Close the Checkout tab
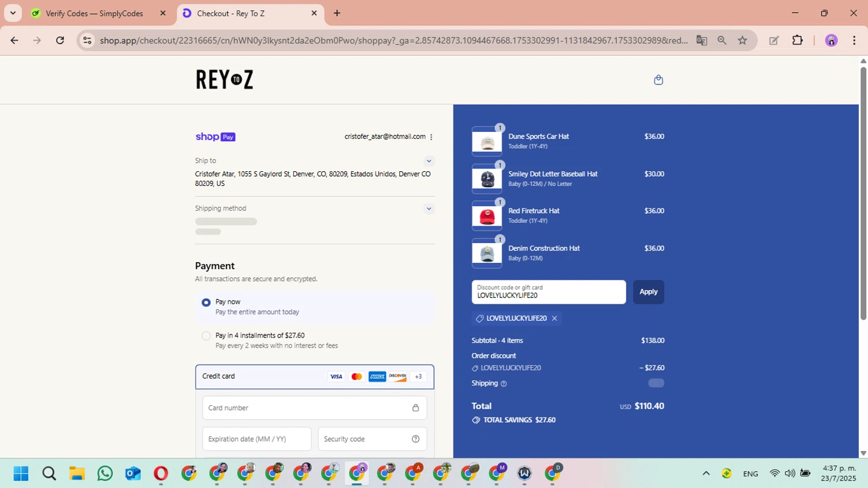The width and height of the screenshot is (868, 488). pos(314,13)
